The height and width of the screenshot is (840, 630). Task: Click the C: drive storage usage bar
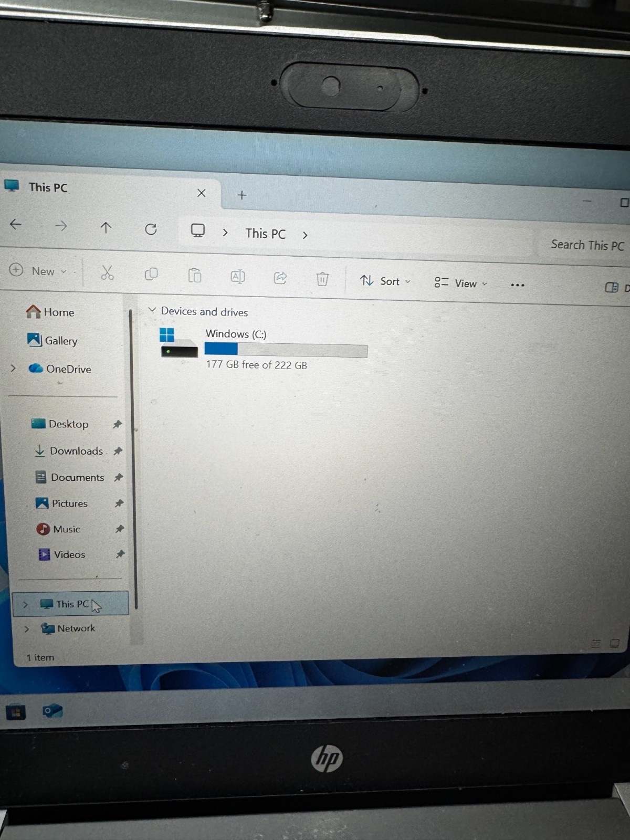tap(286, 350)
